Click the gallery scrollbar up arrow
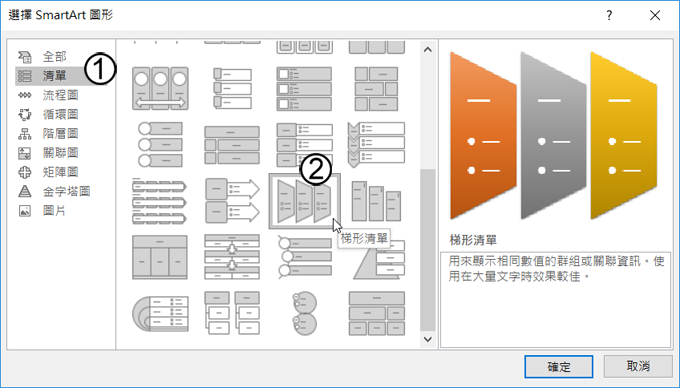Image resolution: width=680 pixels, height=388 pixels. point(428,49)
